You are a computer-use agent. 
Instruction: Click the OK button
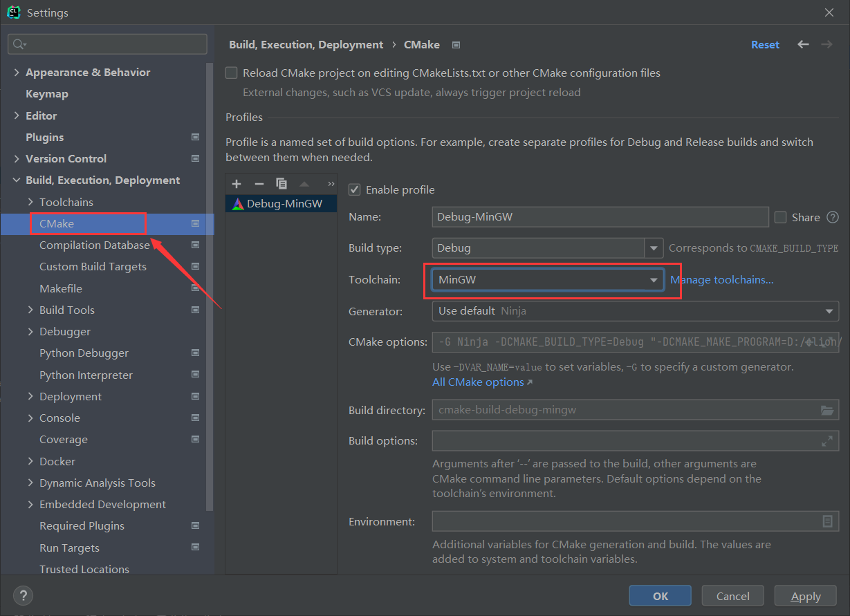660,596
